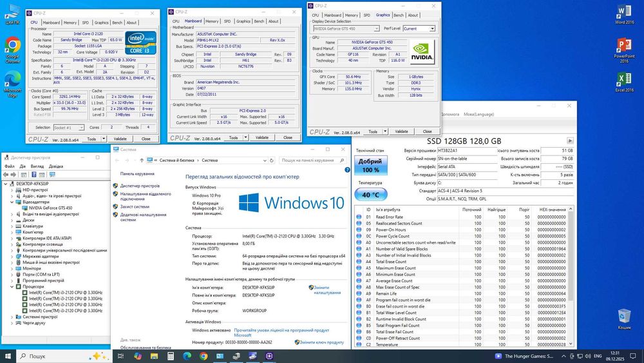The height and width of the screenshot is (363, 644).
Task: Click Захист системи in System sidebar
Action: point(135,207)
